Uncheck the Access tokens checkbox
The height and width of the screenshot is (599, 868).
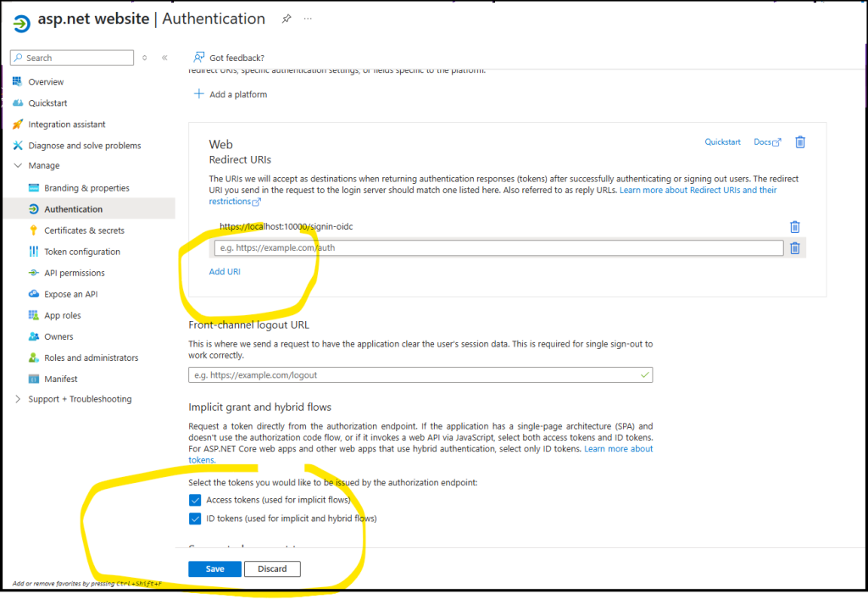[x=195, y=500]
